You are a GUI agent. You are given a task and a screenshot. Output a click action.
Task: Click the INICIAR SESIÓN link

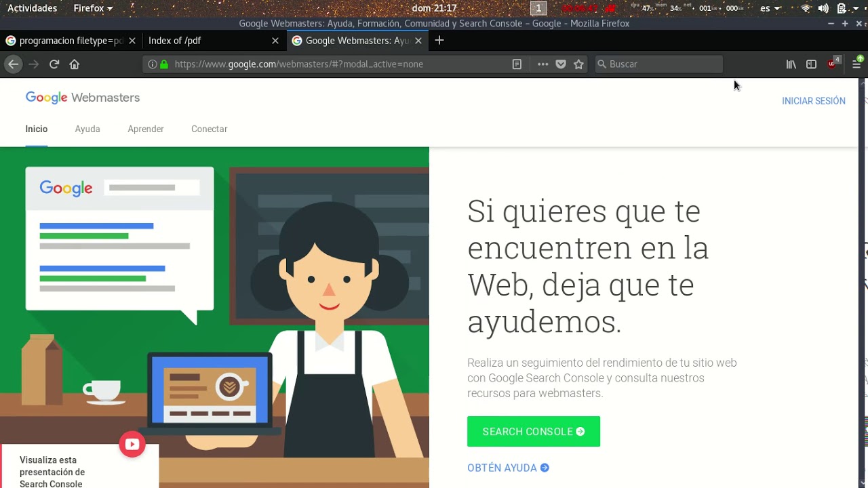(x=814, y=101)
